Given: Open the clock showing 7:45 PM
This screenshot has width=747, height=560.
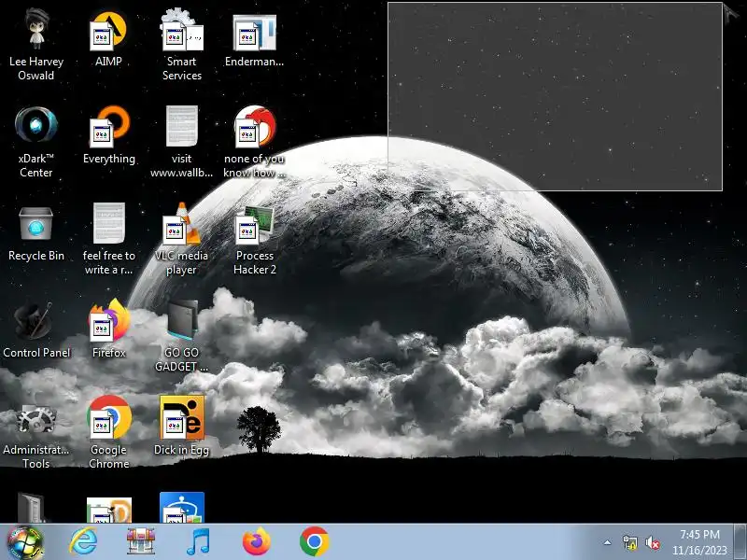Looking at the screenshot, I should (x=699, y=542).
